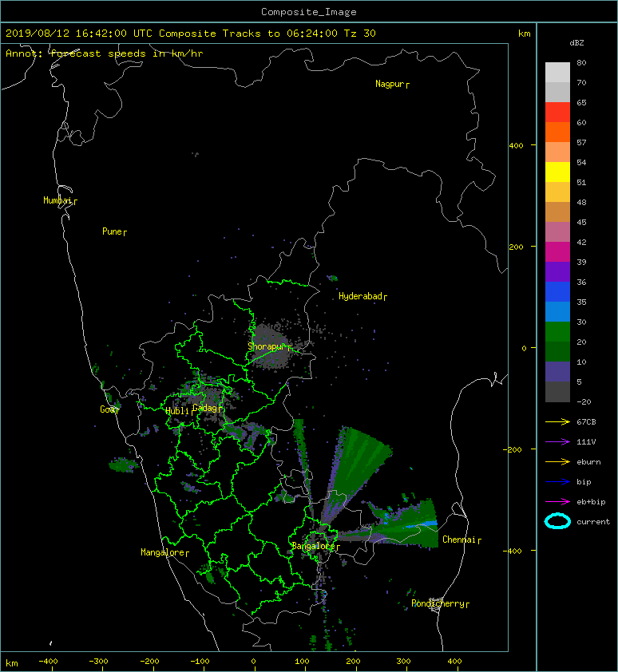This screenshot has height=672, width=618.
Task: Pick the purple 36 dBZ color swatch
Action: click(x=557, y=271)
